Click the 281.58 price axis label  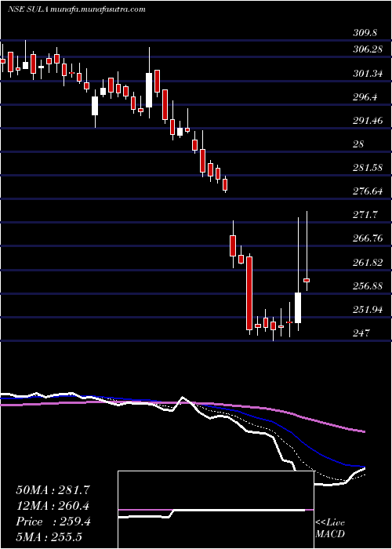(x=368, y=168)
